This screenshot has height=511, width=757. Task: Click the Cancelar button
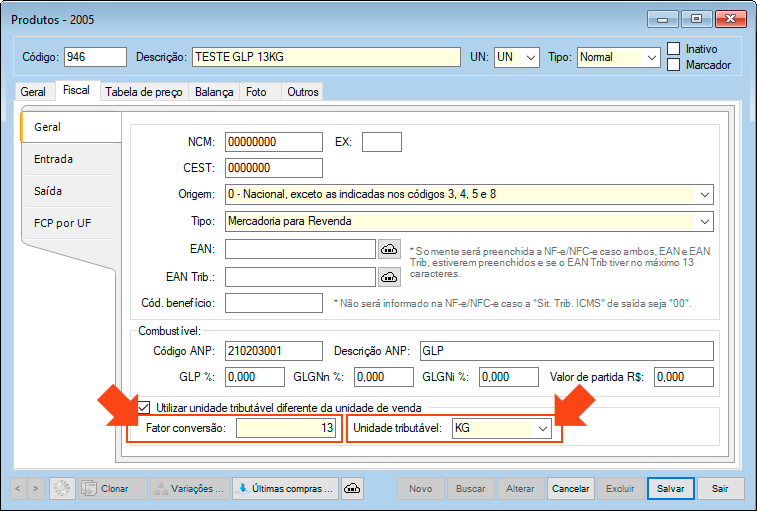click(x=571, y=489)
